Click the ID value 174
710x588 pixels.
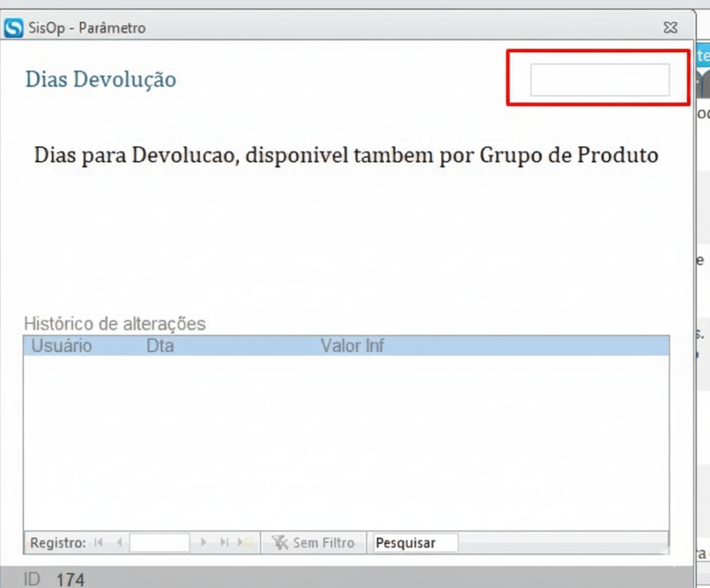pyautogui.click(x=70, y=579)
